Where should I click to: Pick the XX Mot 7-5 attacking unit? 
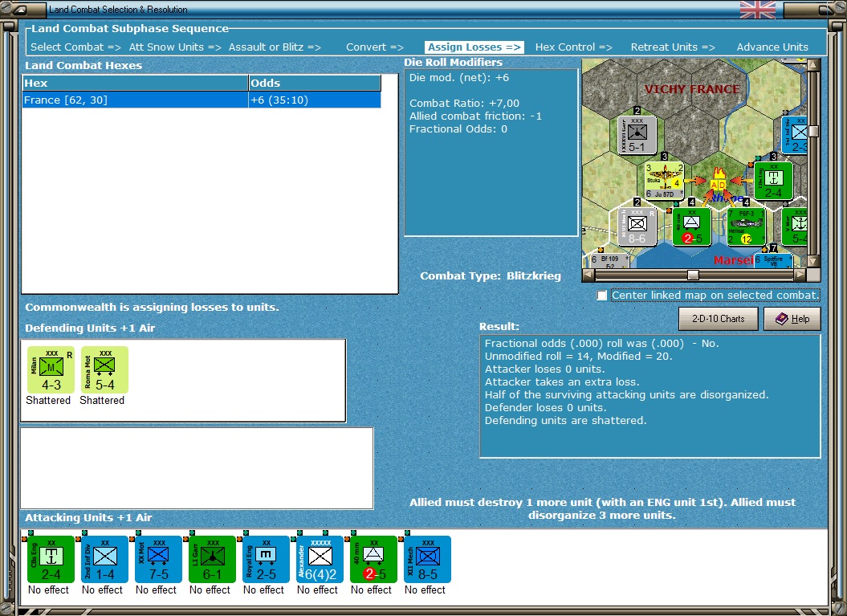pyautogui.click(x=158, y=559)
